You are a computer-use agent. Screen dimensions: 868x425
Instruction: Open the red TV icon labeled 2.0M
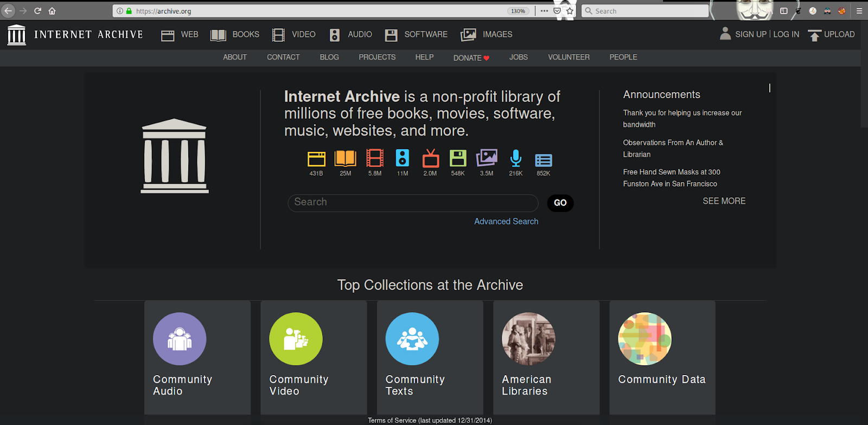point(431,158)
